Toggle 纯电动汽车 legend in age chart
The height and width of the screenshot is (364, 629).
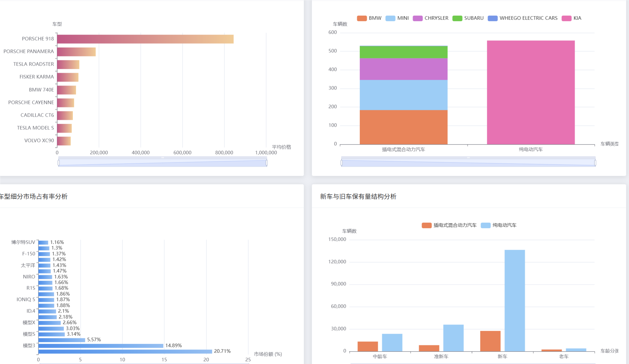[x=499, y=225]
